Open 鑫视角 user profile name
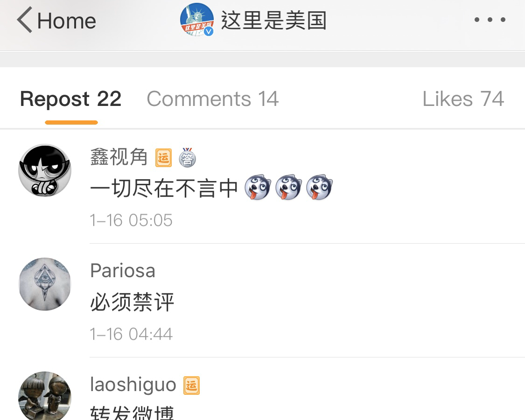The image size is (525, 420). tap(119, 157)
